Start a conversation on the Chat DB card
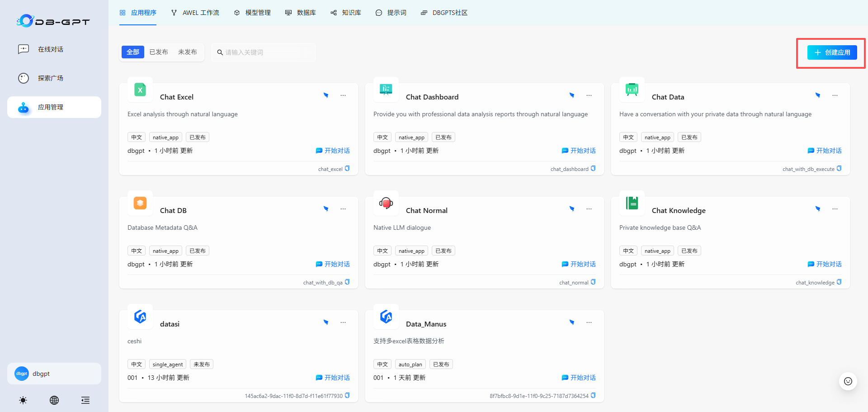This screenshot has width=868, height=412. pyautogui.click(x=333, y=264)
